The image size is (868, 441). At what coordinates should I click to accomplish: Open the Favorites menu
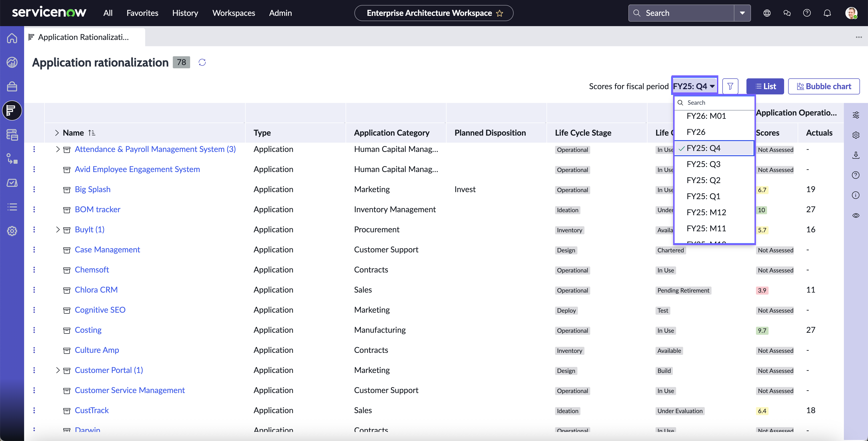click(x=142, y=13)
